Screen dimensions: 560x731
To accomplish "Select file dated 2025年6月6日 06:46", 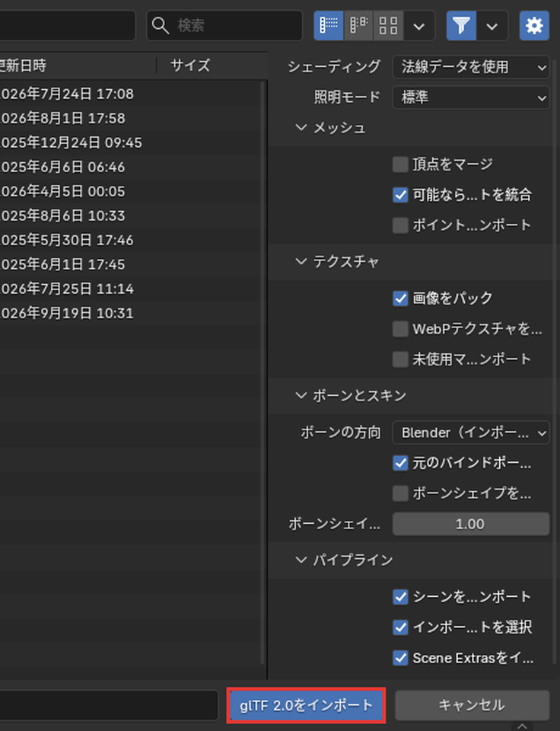I will click(130, 167).
